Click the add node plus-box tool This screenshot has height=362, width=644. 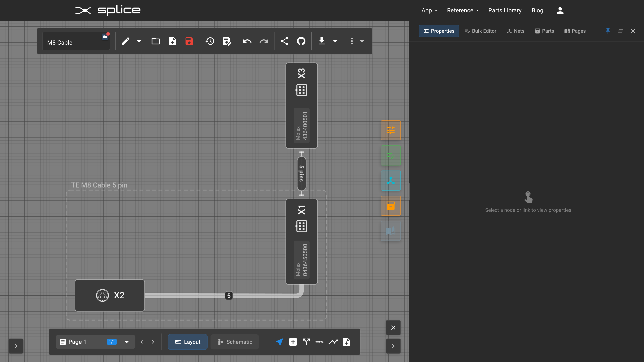click(x=293, y=342)
